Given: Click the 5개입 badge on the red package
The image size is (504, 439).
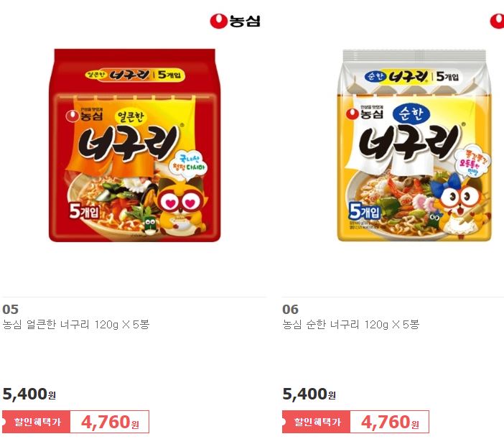Looking at the screenshot, I should (x=85, y=211).
